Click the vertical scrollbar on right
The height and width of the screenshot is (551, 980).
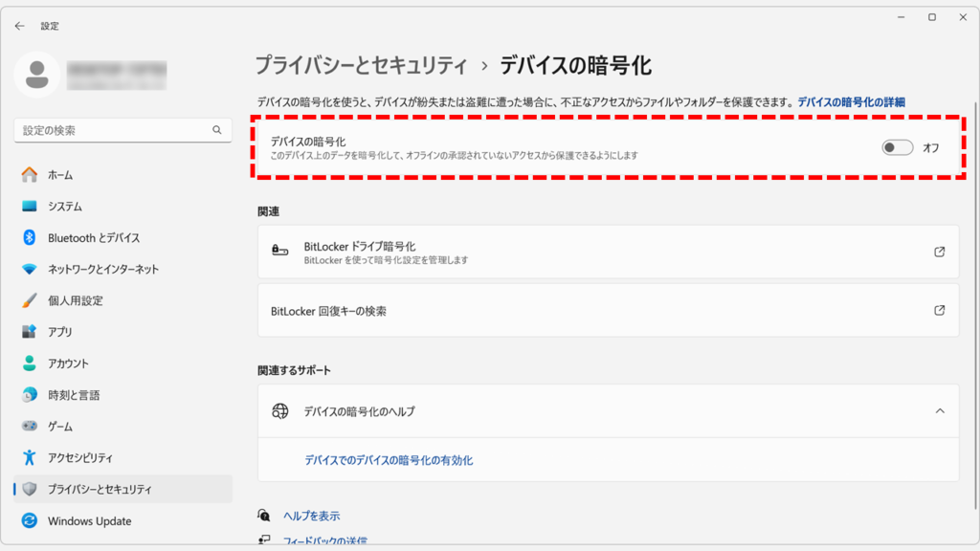(974, 306)
